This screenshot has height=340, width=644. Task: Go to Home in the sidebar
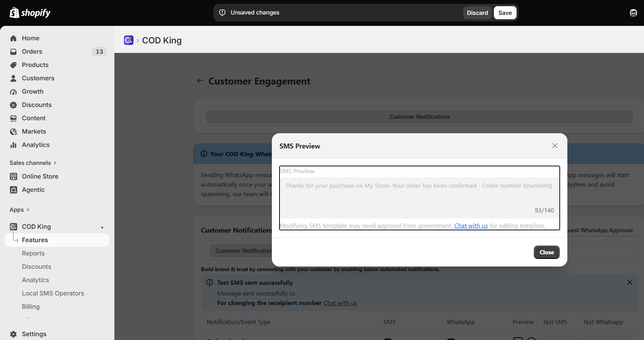click(31, 38)
